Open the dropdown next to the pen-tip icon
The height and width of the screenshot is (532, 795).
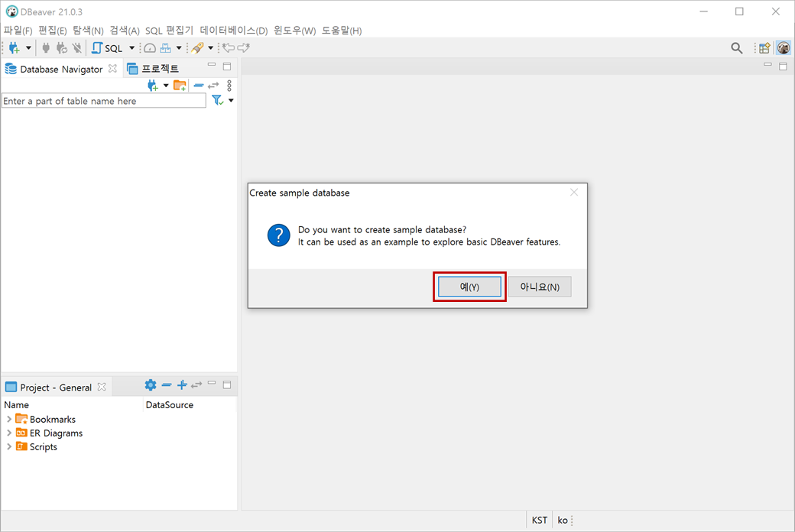(210, 48)
